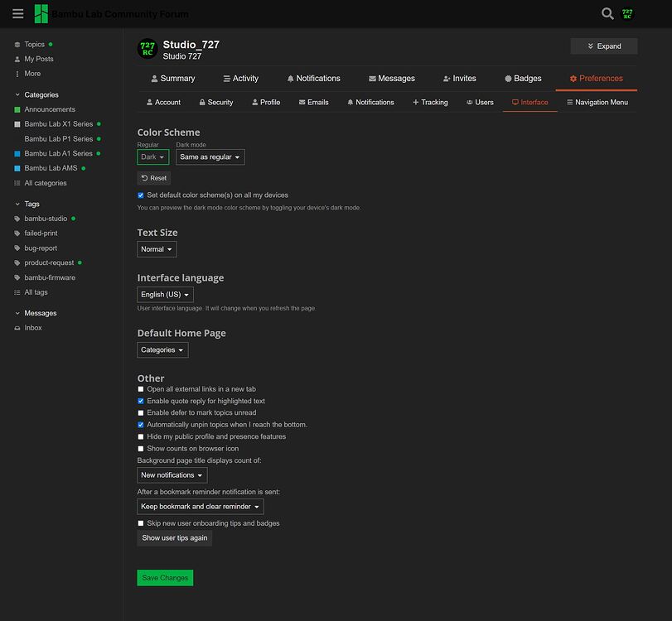Screen dimensions: 672x621
Task: Click the All tags list icon
Action: pyautogui.click(x=17, y=292)
